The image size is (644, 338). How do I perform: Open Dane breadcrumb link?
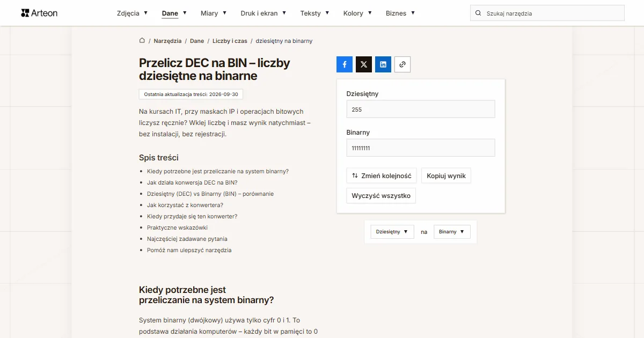coord(197,41)
